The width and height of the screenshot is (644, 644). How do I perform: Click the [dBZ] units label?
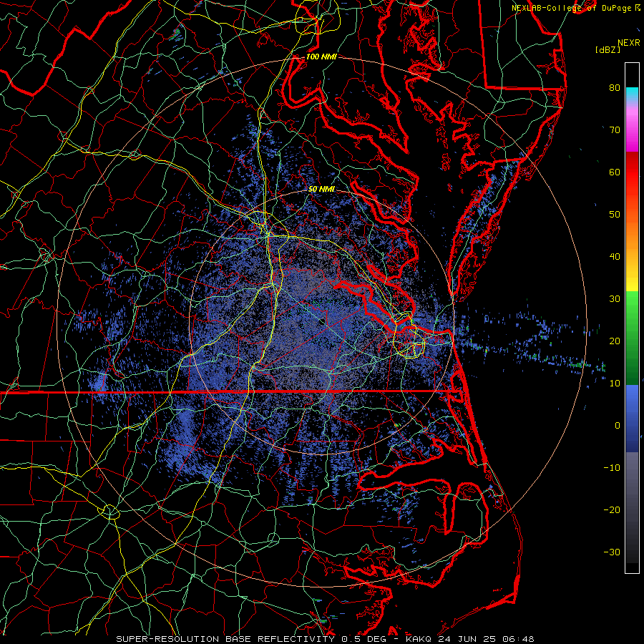608,49
